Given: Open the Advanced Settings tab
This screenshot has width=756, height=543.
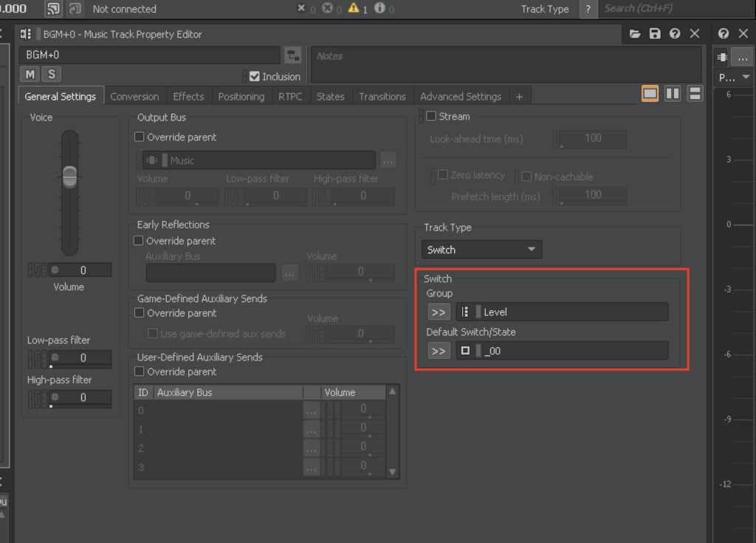Looking at the screenshot, I should [x=461, y=97].
